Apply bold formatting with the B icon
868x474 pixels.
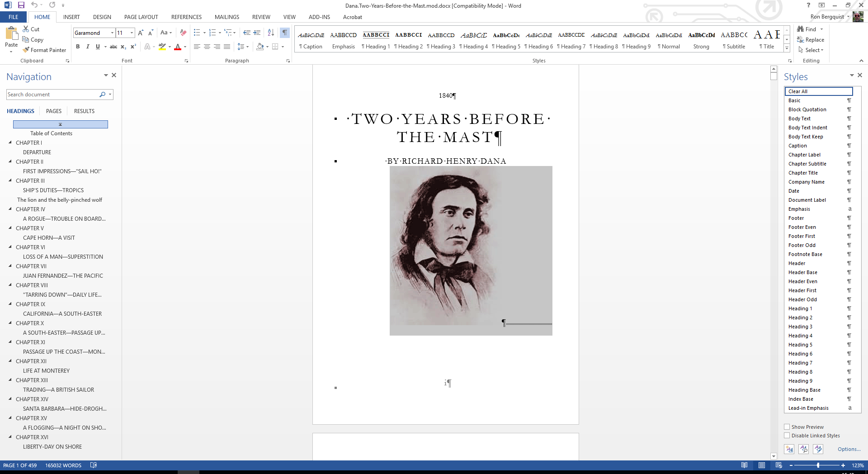78,47
